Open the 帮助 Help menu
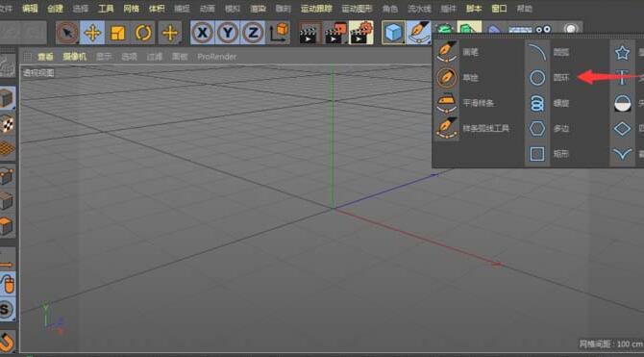This screenshot has height=357, width=644. tap(525, 9)
